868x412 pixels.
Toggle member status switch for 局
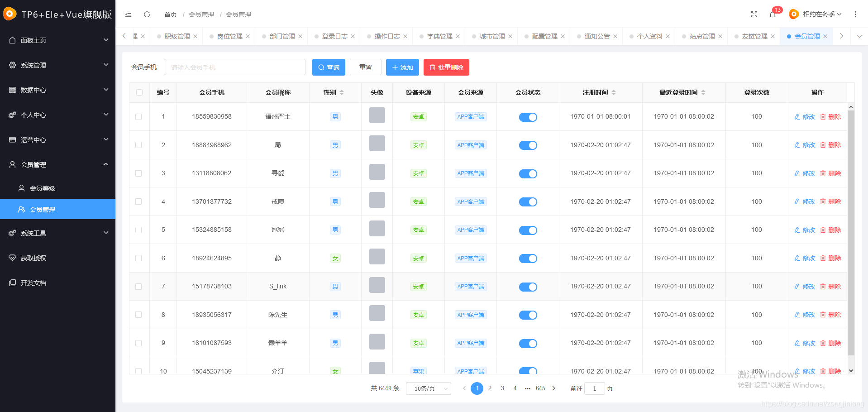point(528,145)
